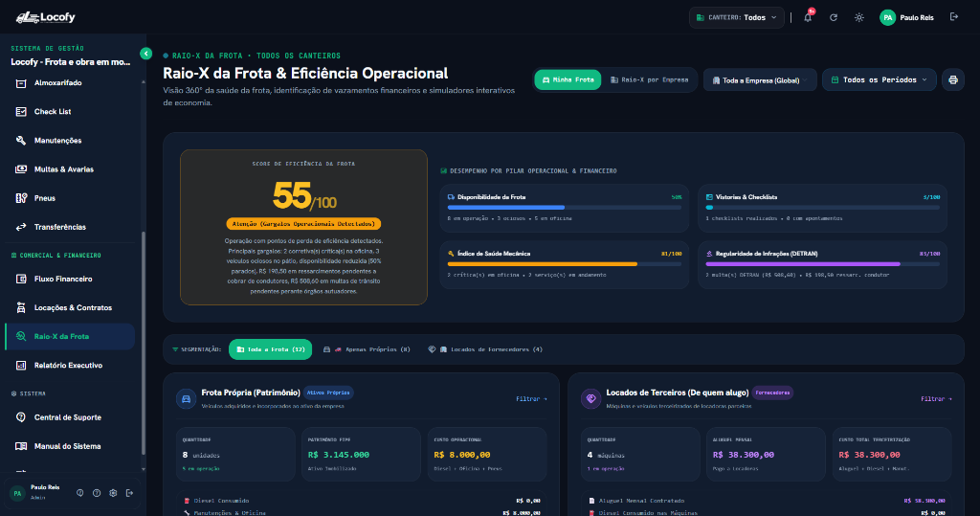This screenshot has width=980, height=516.
Task: Click the Locações & Contratos icon
Action: tap(21, 307)
